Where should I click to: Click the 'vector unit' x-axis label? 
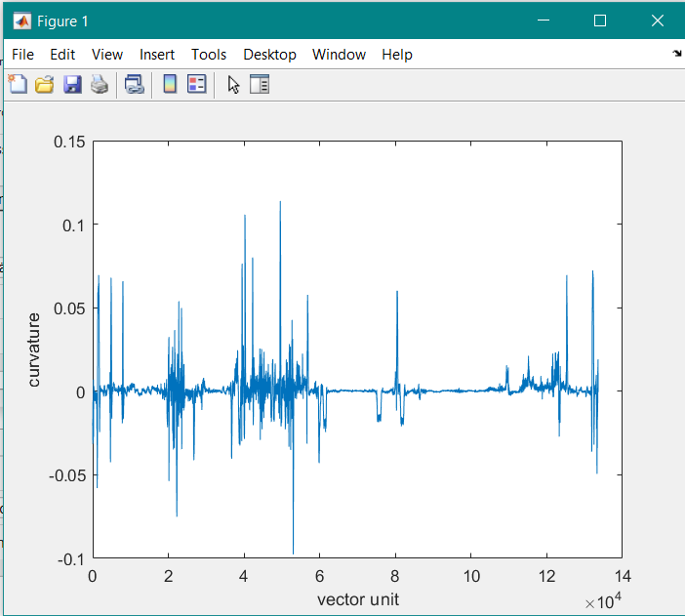[x=358, y=599]
